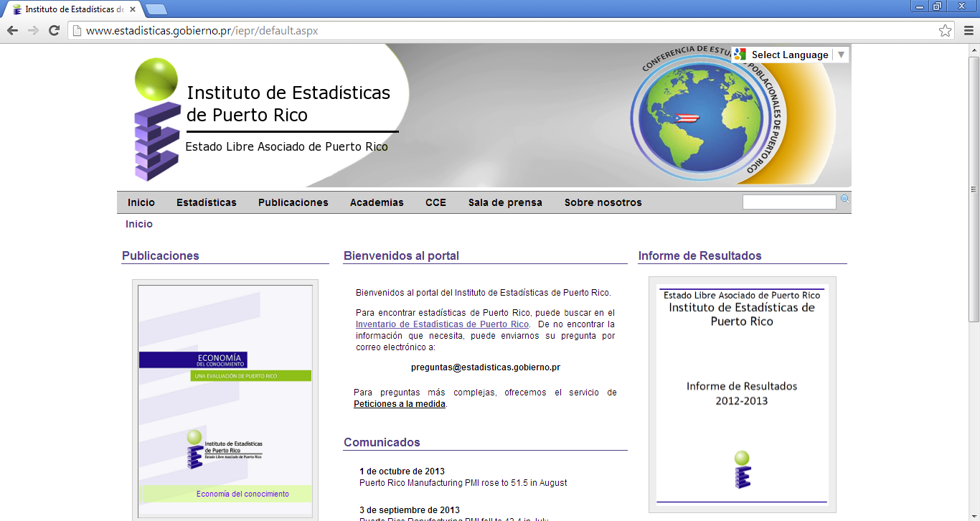Open Inventario de Estadísticas de Puerto Rico link

pos(443,324)
